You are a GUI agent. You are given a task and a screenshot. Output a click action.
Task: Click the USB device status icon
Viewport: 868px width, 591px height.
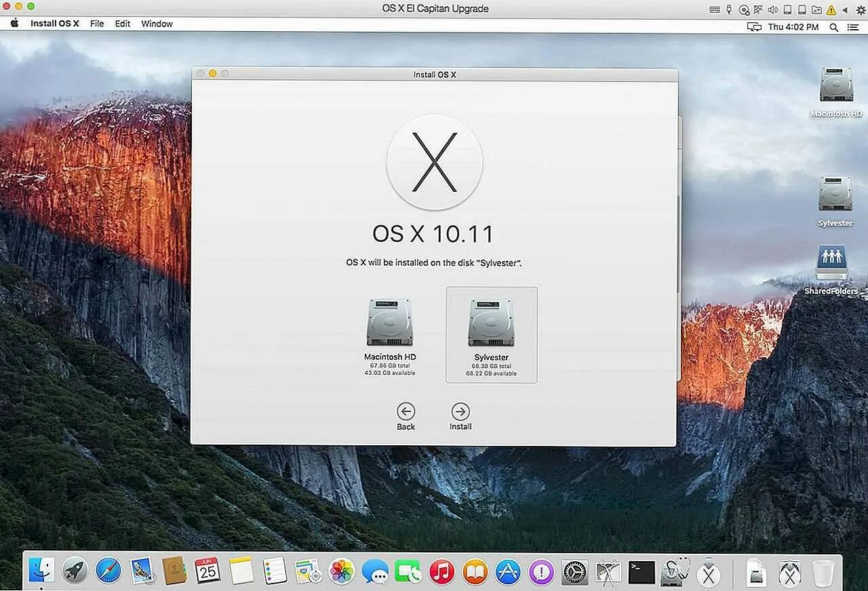pos(730,9)
